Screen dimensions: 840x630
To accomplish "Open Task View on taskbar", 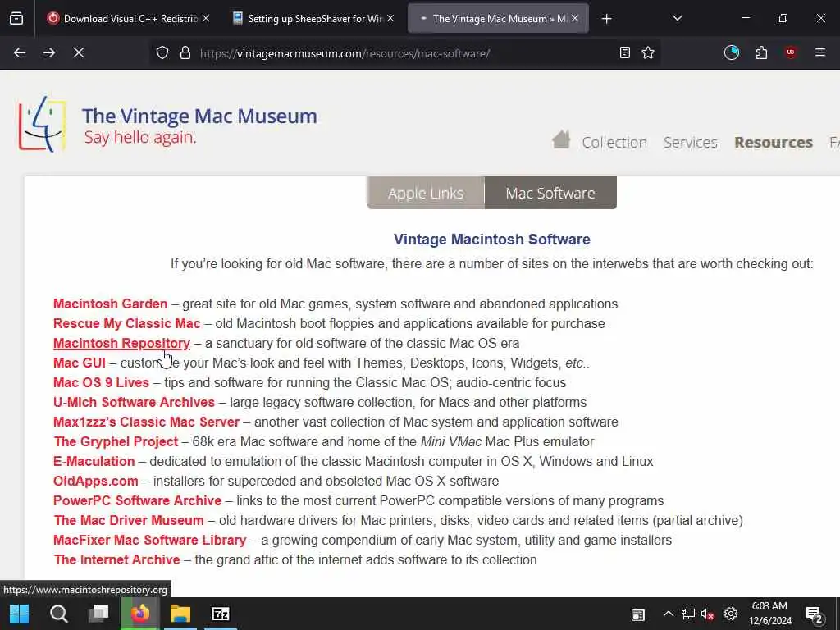I will pos(98,614).
